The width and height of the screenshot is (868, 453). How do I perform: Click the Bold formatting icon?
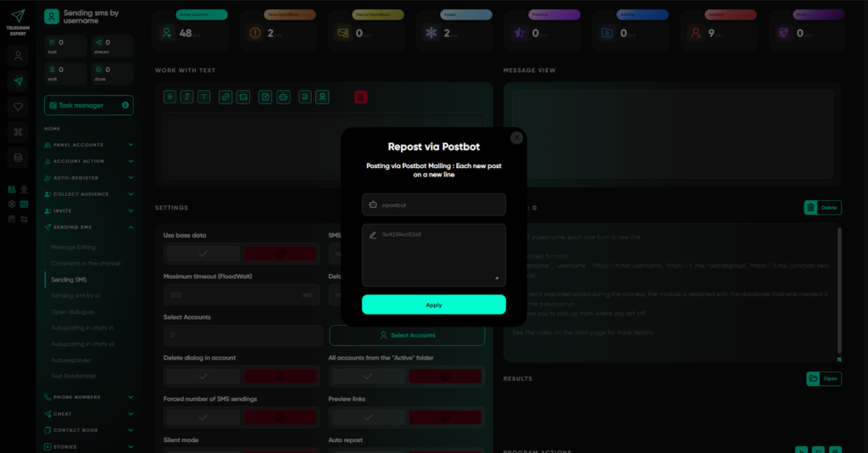pos(170,97)
